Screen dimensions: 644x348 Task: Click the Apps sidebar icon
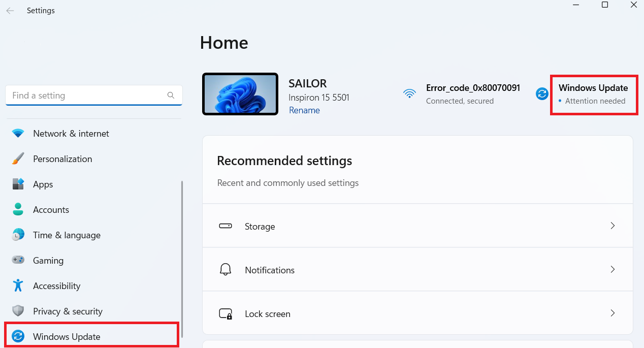pyautogui.click(x=18, y=184)
